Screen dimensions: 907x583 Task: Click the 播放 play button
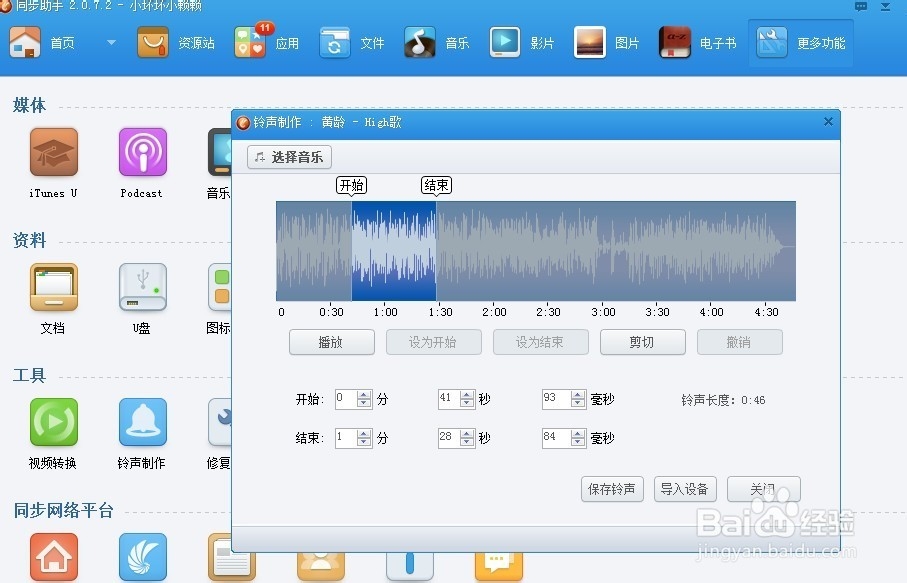click(331, 342)
